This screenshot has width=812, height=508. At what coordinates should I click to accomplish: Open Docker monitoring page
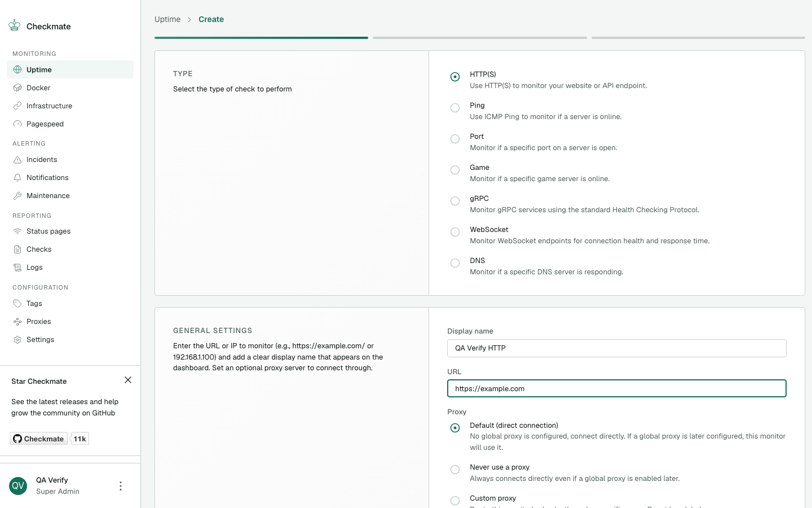point(70,87)
